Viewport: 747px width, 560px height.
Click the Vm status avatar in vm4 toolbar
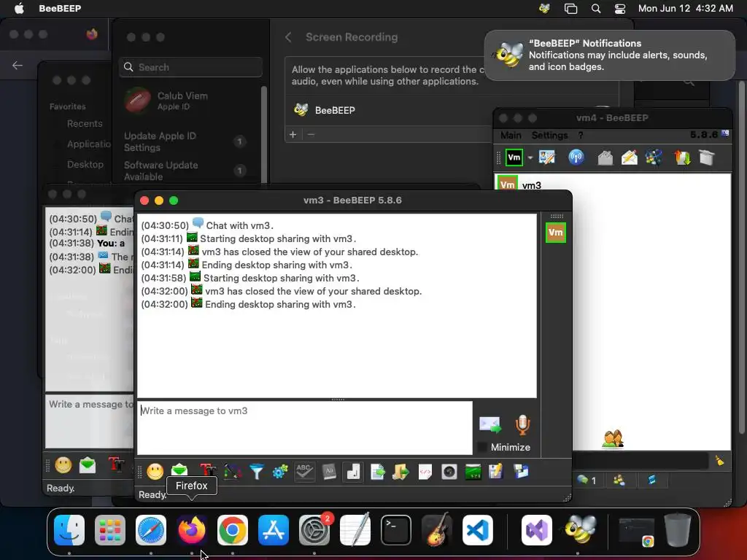(514, 157)
